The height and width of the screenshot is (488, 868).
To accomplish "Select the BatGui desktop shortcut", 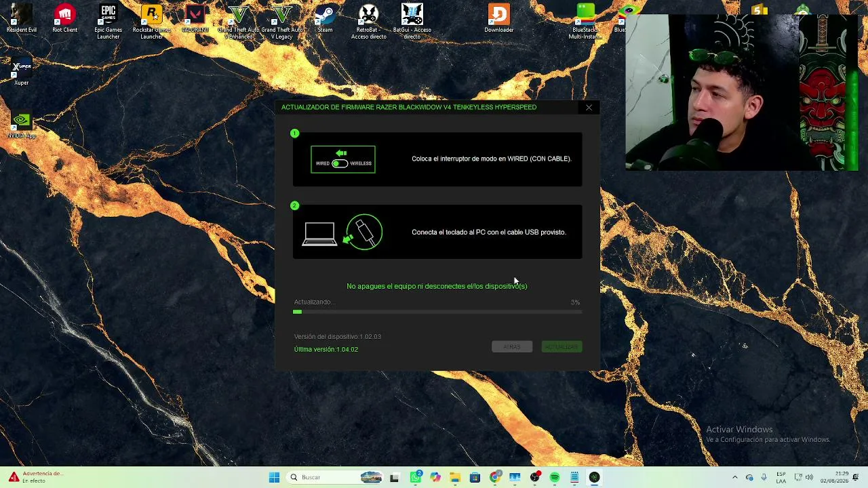I will pos(412,21).
